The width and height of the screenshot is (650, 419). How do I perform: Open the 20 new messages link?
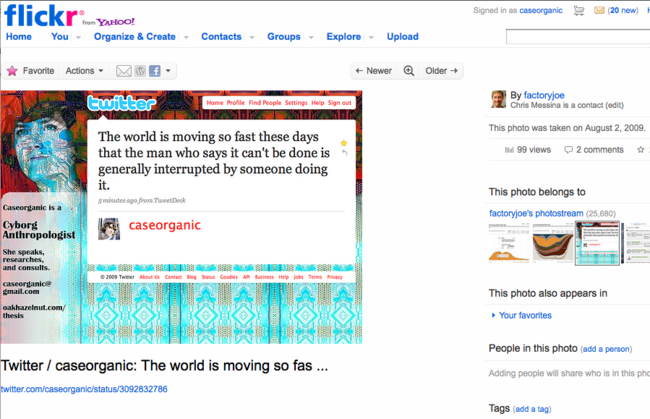pyautogui.click(x=623, y=11)
